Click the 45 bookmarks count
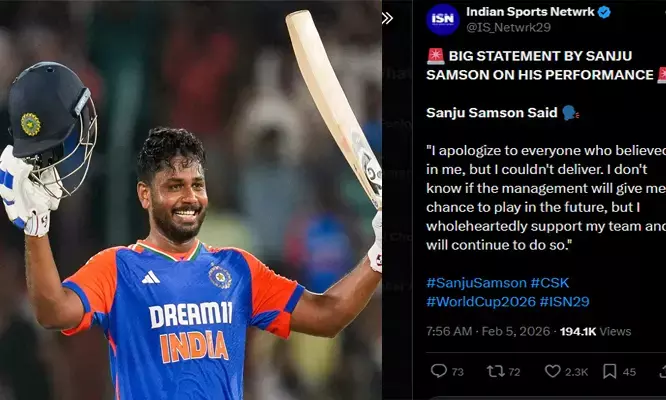The height and width of the screenshot is (400, 666). click(629, 372)
